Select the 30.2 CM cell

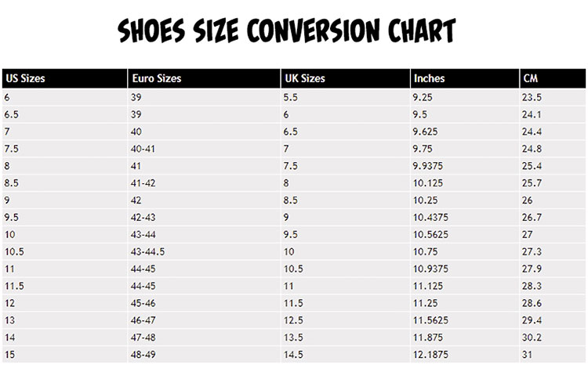[x=553, y=338]
